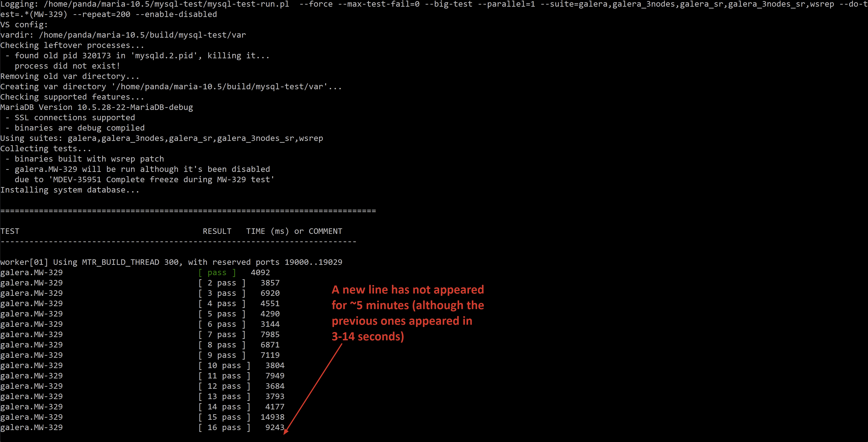Click time value 6920

[x=270, y=293]
